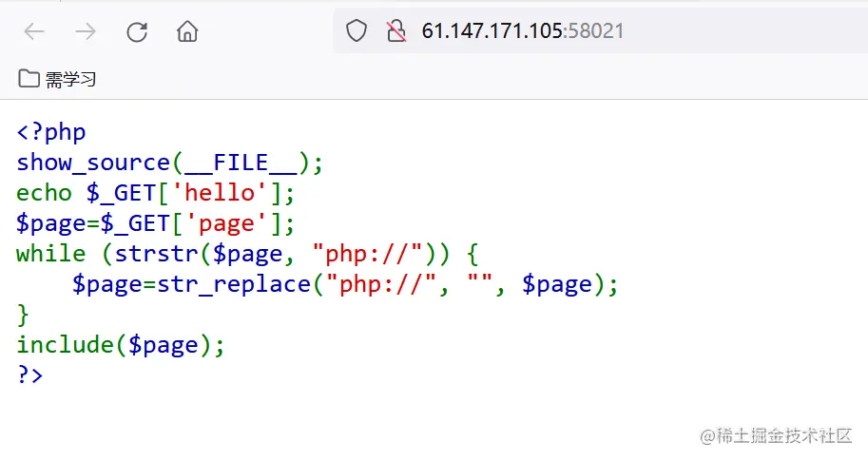Click the $page=str_replace("php://", "", $page); line

pos(345,284)
